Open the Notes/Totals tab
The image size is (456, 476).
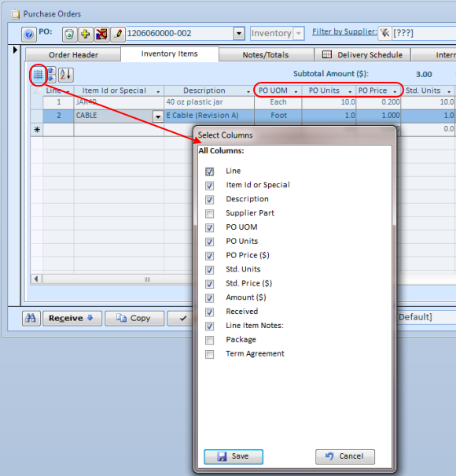[x=266, y=55]
